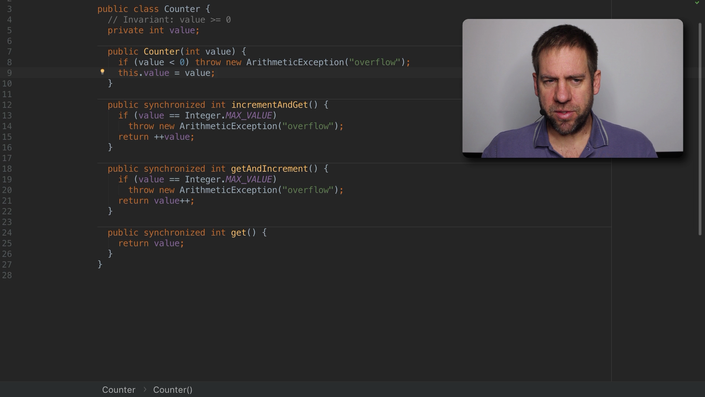
Task: Click the Invariant comment on line 4
Action: coord(169,20)
